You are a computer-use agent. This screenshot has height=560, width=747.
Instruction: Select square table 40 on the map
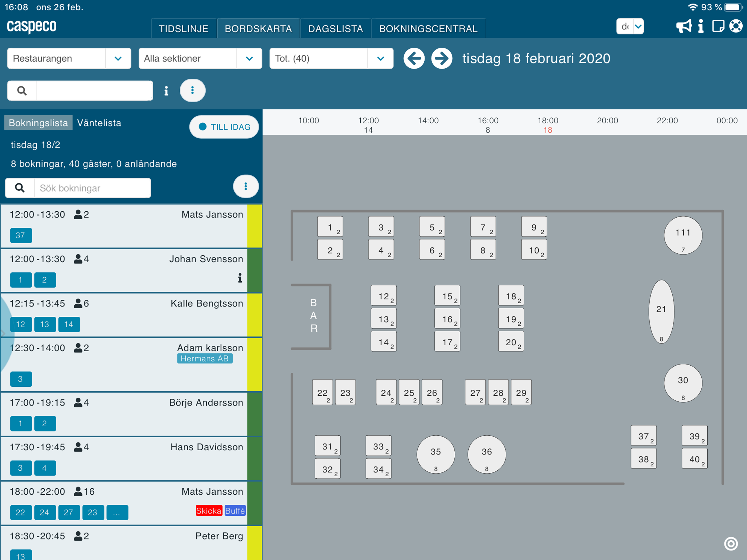click(694, 459)
